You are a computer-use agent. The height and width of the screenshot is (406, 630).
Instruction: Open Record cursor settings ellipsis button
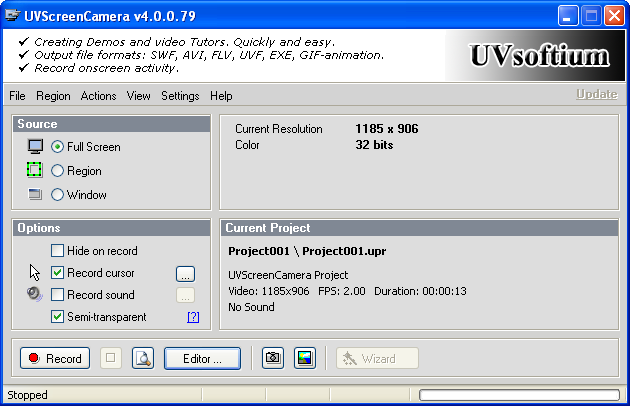(x=185, y=274)
